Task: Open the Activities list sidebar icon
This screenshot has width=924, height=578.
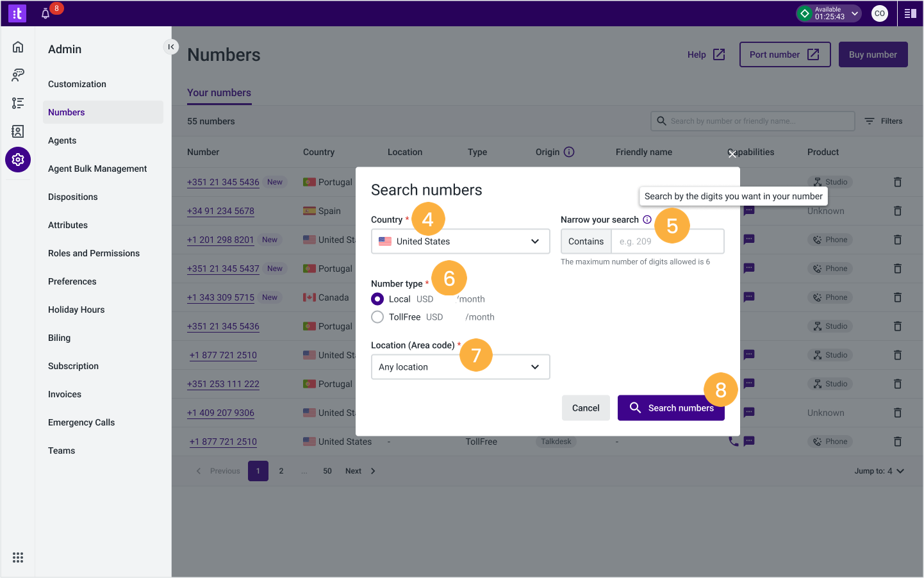Action: (x=17, y=103)
